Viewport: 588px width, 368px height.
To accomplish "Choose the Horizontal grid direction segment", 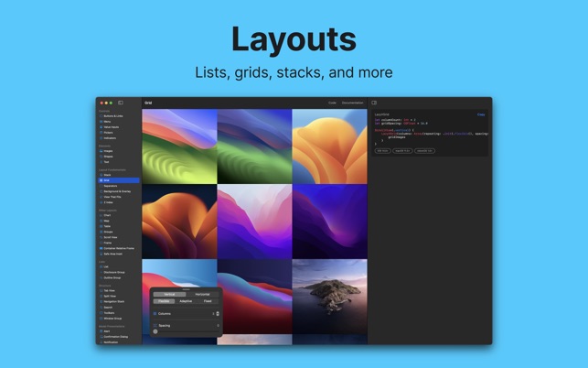I will [x=202, y=295].
